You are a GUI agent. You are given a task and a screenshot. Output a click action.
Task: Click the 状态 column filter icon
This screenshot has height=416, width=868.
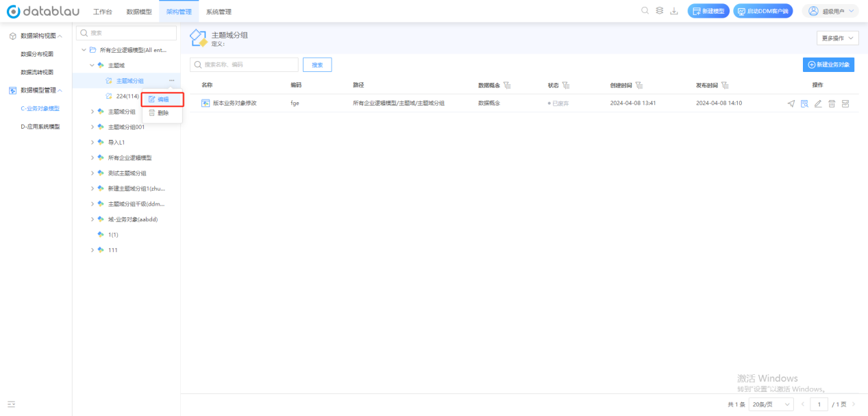(567, 85)
